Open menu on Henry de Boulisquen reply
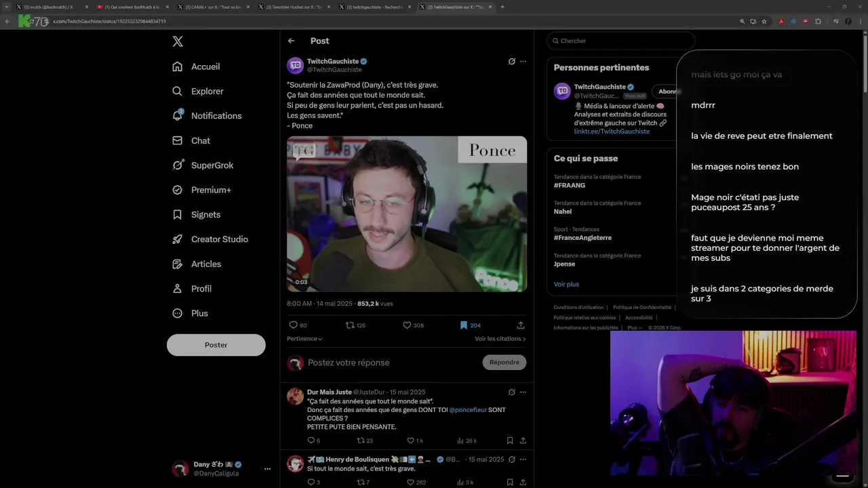This screenshot has height=488, width=868. click(x=523, y=460)
